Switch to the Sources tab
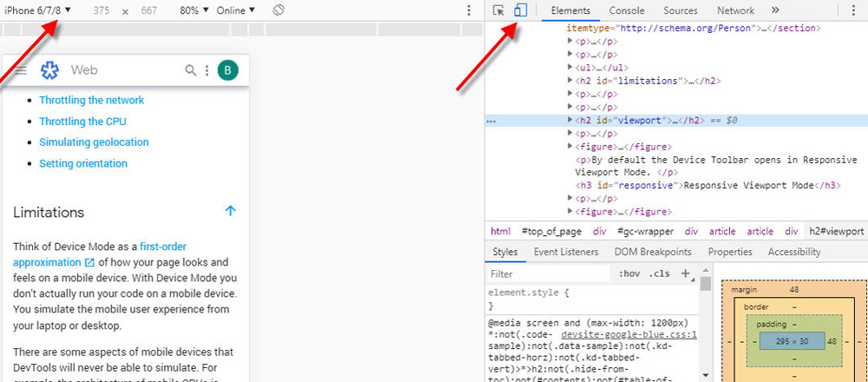The image size is (868, 382). click(x=681, y=10)
